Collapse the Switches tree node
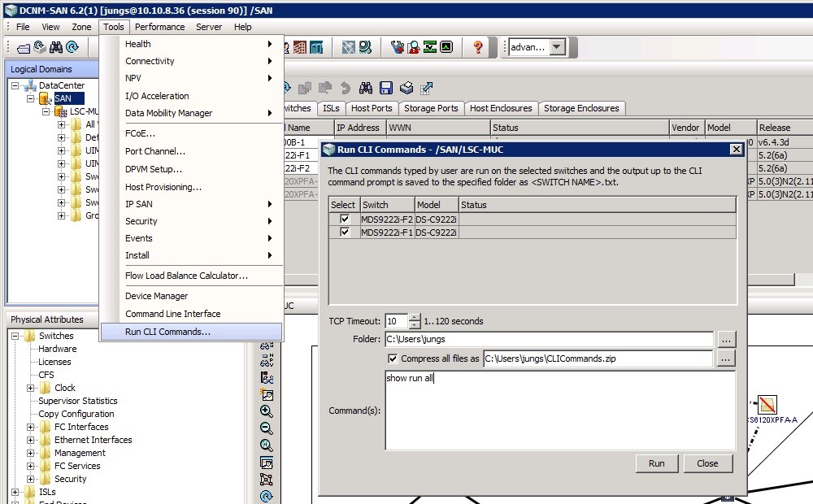Image resolution: width=813 pixels, height=504 pixels. tap(15, 336)
